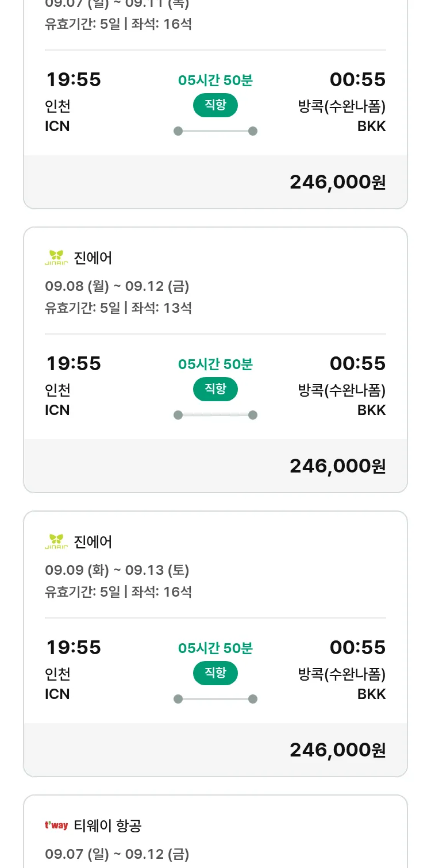Open the 진에어 airline name on the 09.08 card
This screenshot has width=431, height=868.
(x=93, y=258)
